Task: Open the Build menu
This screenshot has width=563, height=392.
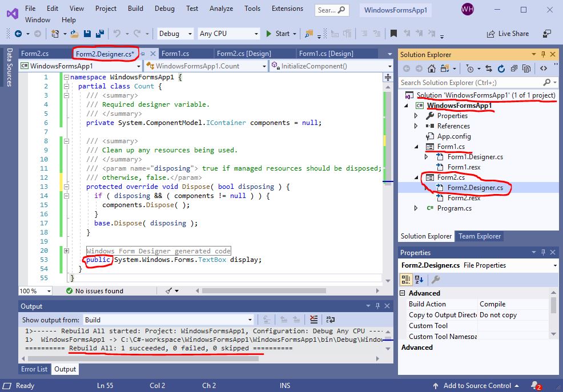Action: pyautogui.click(x=135, y=9)
